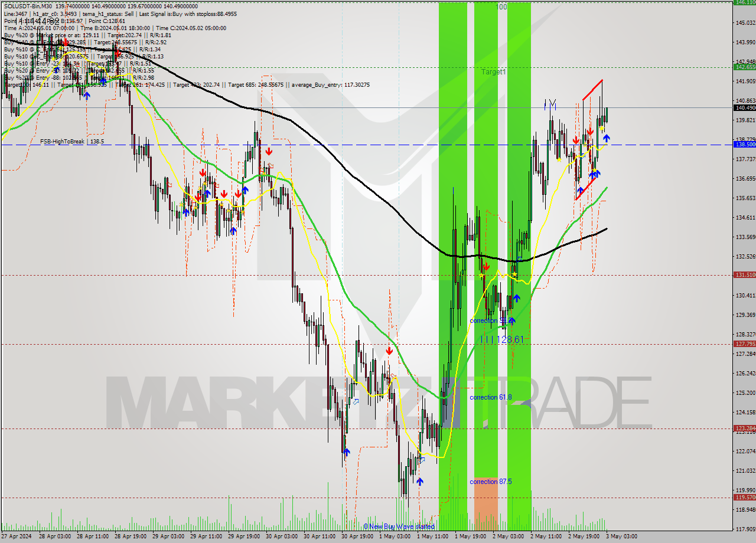Click the 'I I I 128.61' wave label
The height and width of the screenshot is (543, 756).
501,339
